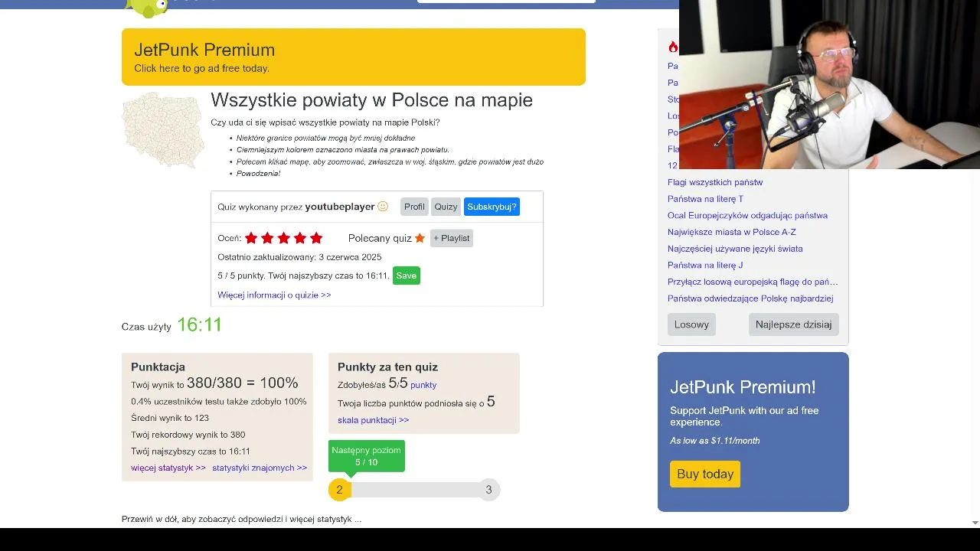Open the więcej statystyk link
This screenshot has width=980, height=551.
click(168, 468)
